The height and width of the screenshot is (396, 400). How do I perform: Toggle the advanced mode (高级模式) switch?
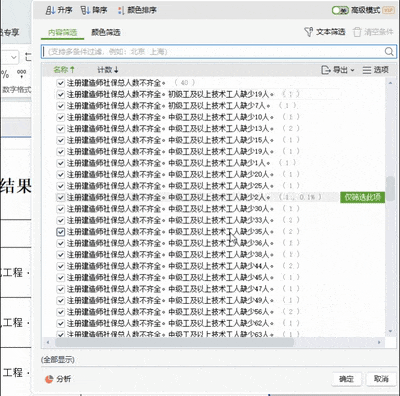(340, 10)
